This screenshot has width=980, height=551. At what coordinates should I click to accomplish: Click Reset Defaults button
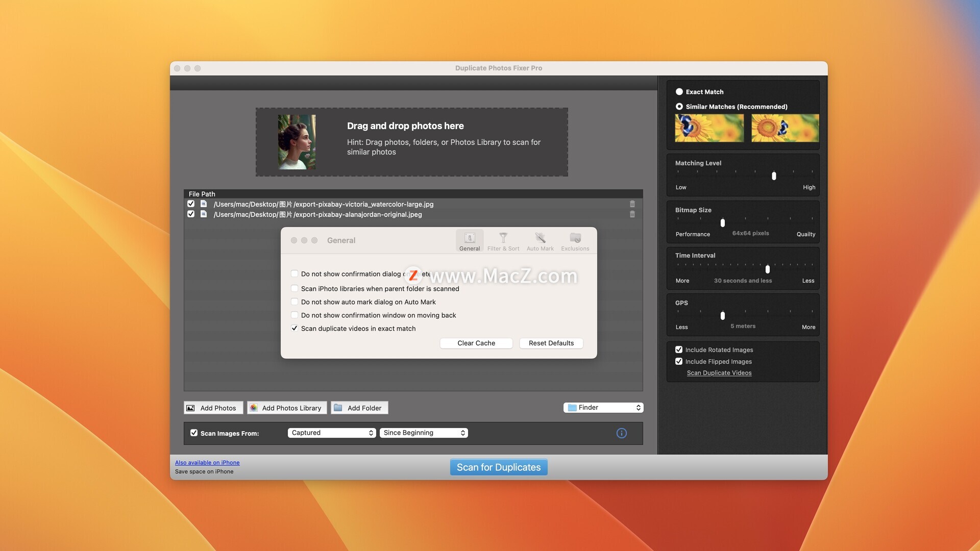coord(551,343)
